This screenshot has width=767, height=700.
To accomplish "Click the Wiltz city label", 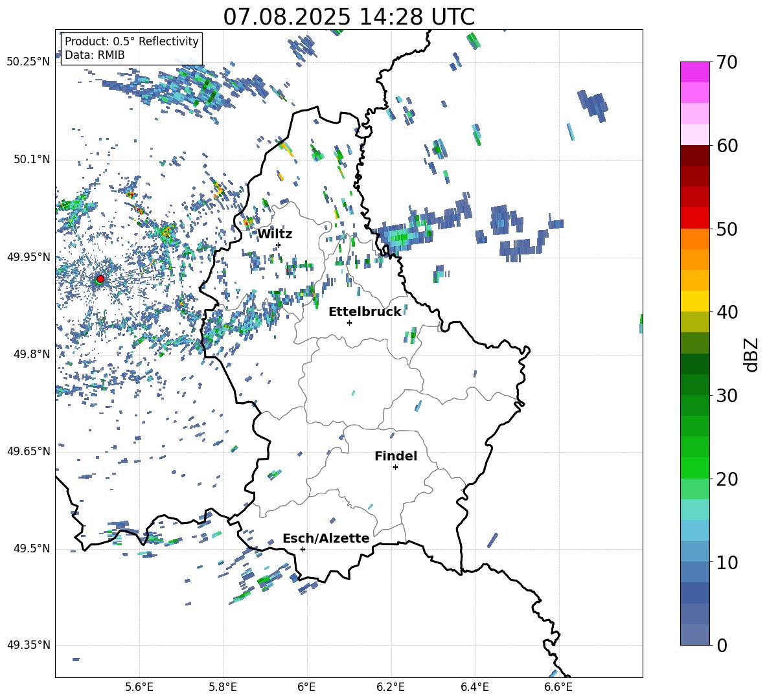I will [275, 234].
